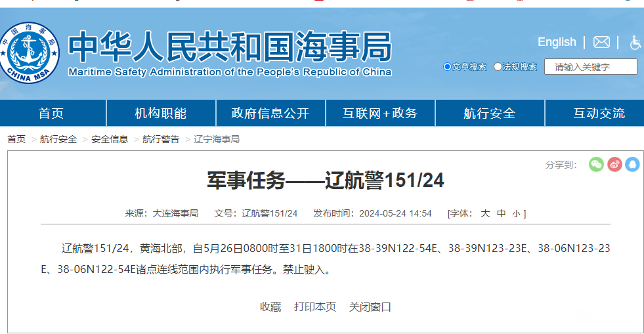The height and width of the screenshot is (334, 644).
Task: Go to 安全信息 in breadcrumb
Action: tap(110, 140)
